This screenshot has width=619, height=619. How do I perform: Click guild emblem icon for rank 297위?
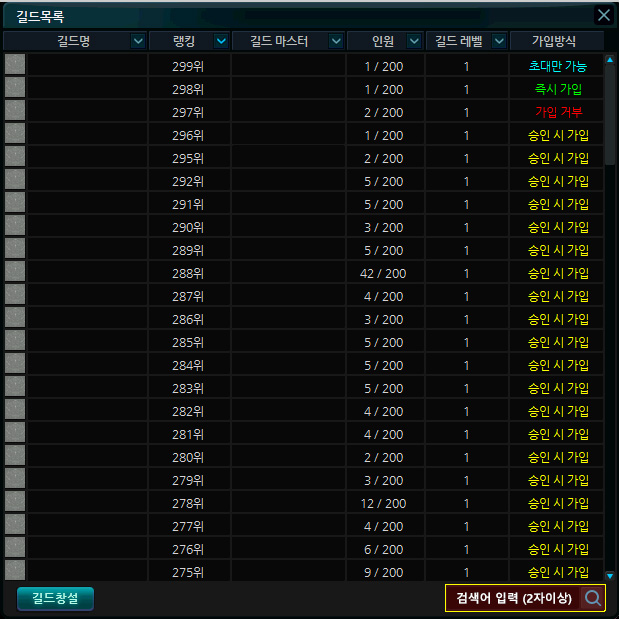click(x=15, y=111)
